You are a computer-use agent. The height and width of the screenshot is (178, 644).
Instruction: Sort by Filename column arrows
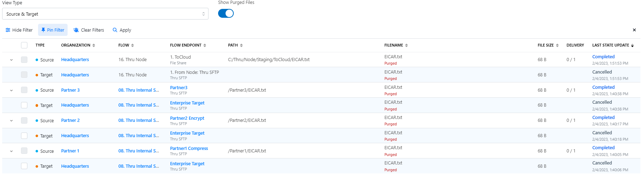[406, 45]
